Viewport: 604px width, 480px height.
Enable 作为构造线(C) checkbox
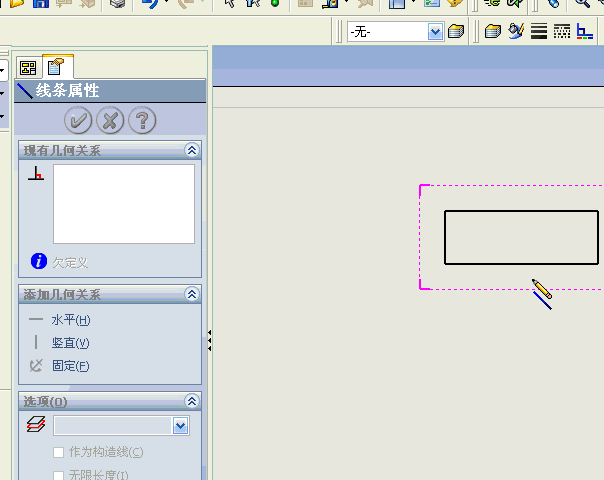point(59,452)
